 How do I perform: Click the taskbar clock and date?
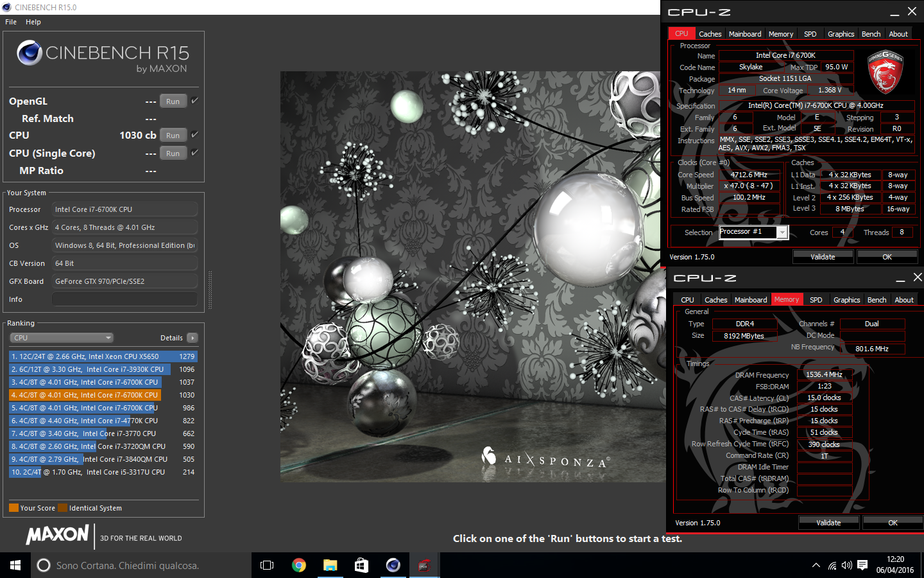[895, 565]
